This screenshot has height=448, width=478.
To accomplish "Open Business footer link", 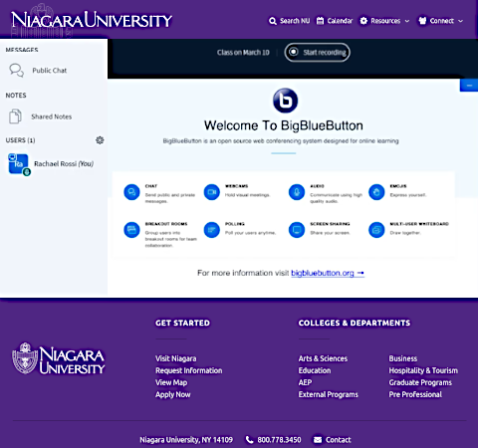I will 403,358.
